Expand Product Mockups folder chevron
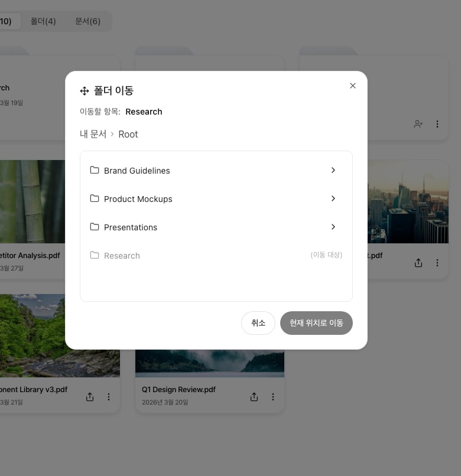The height and width of the screenshot is (476, 461). click(333, 198)
